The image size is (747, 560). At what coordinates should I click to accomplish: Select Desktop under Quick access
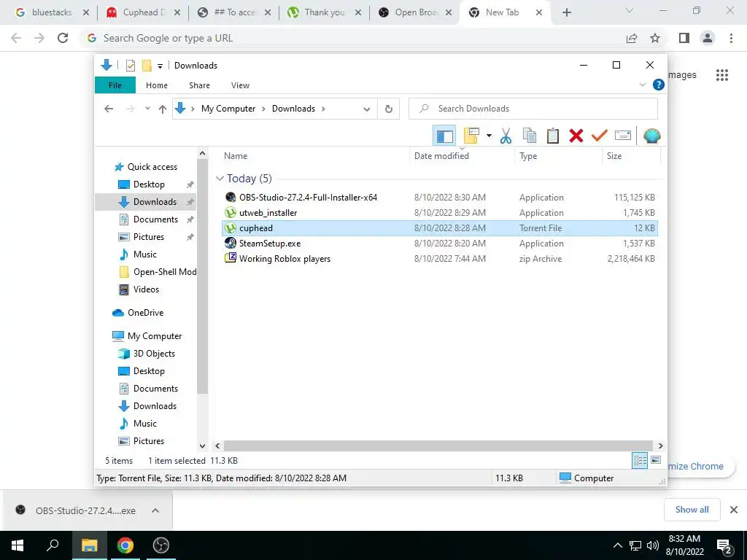(149, 184)
